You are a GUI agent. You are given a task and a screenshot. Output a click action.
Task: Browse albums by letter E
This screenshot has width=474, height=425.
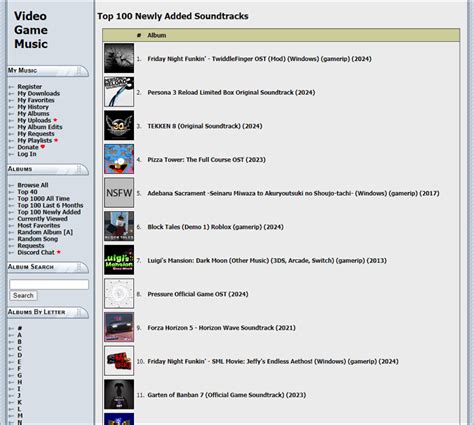19,362
